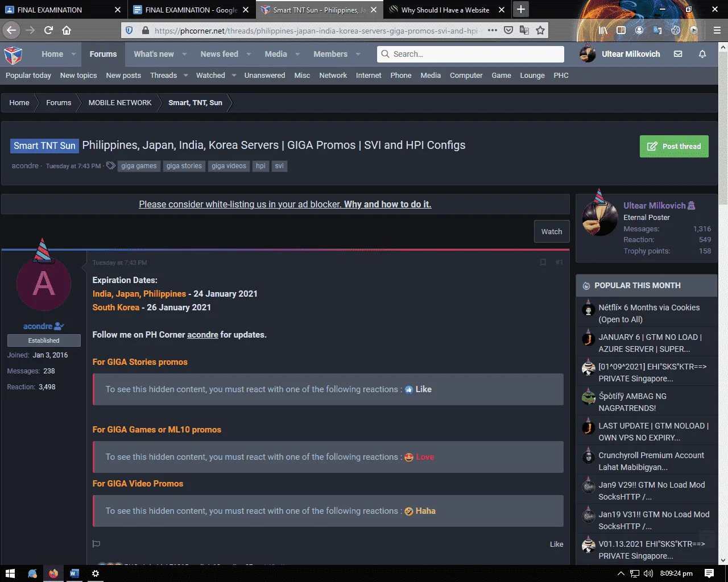The height and width of the screenshot is (582, 728).
Task: Open Microsoft Word in taskbar
Action: [x=74, y=573]
